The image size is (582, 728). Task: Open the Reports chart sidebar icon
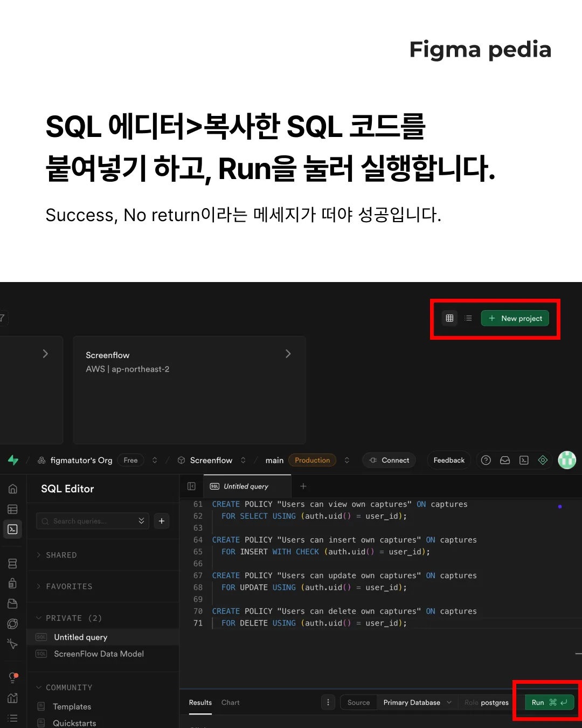pyautogui.click(x=13, y=698)
